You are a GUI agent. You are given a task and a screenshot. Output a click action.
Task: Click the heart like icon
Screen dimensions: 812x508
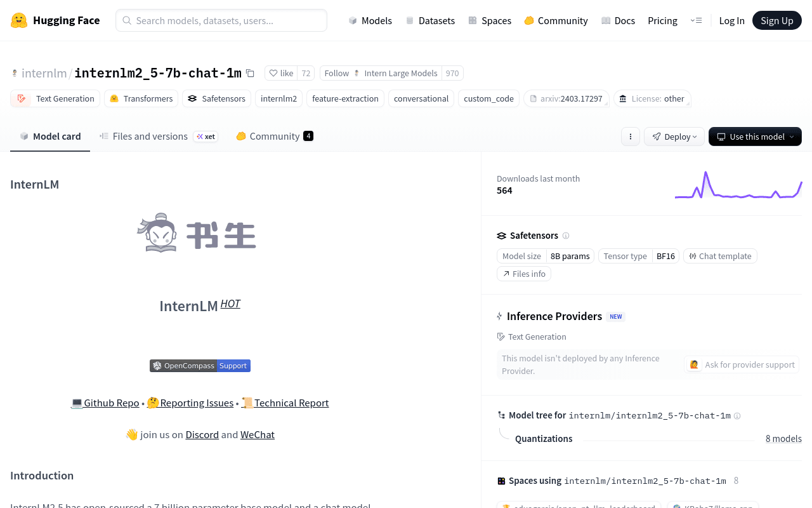[x=273, y=73]
